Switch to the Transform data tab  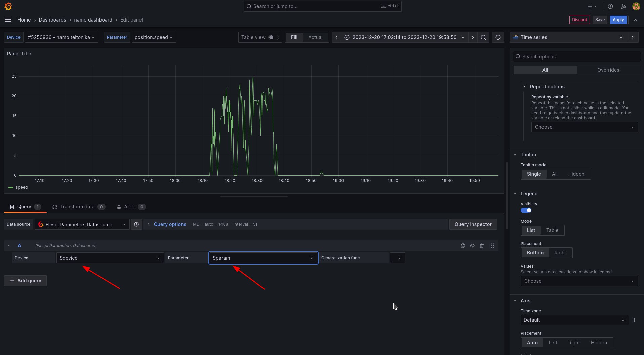[79, 207]
